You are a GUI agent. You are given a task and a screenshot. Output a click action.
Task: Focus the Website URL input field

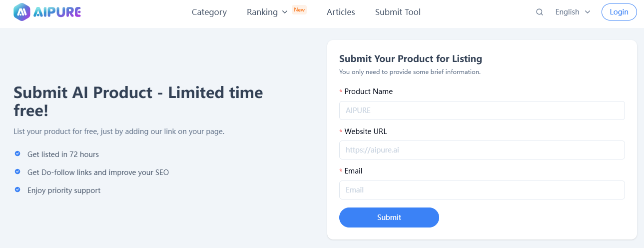tap(482, 150)
